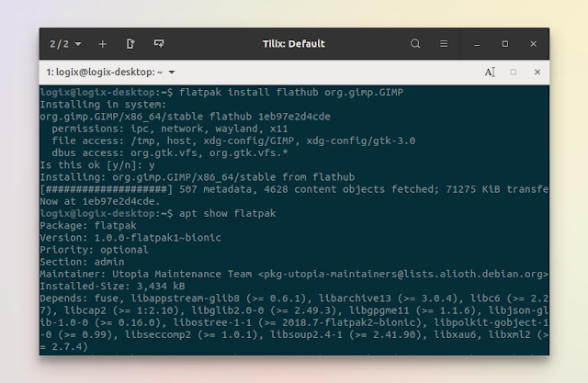This screenshot has width=588, height=383.
Task: Click the 'dbus access: org.gtk.vfs' line
Action: point(170,152)
